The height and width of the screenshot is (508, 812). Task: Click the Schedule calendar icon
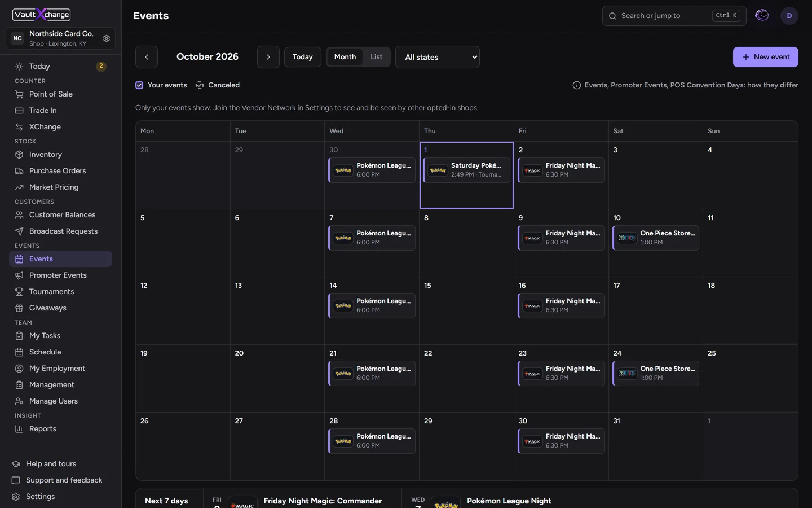[x=19, y=352]
